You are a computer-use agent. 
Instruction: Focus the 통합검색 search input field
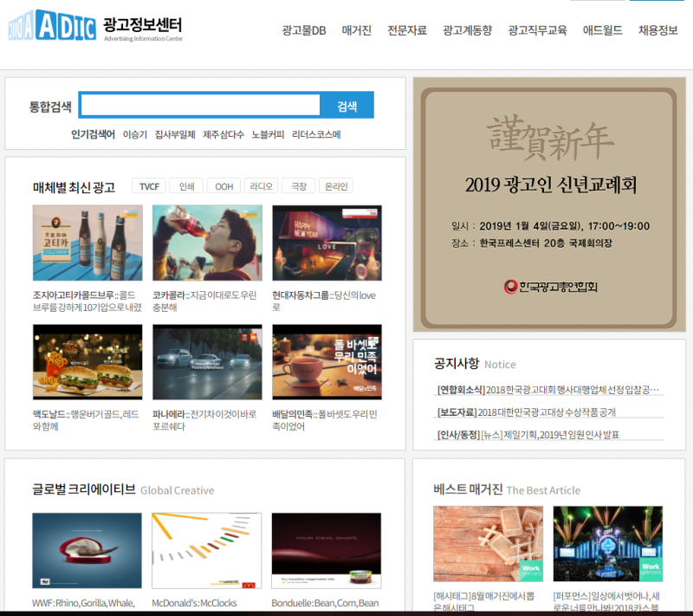coord(200,105)
